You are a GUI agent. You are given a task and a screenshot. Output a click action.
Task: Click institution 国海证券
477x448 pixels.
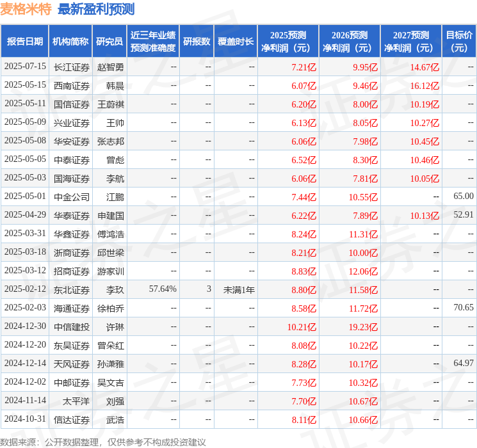(72, 179)
